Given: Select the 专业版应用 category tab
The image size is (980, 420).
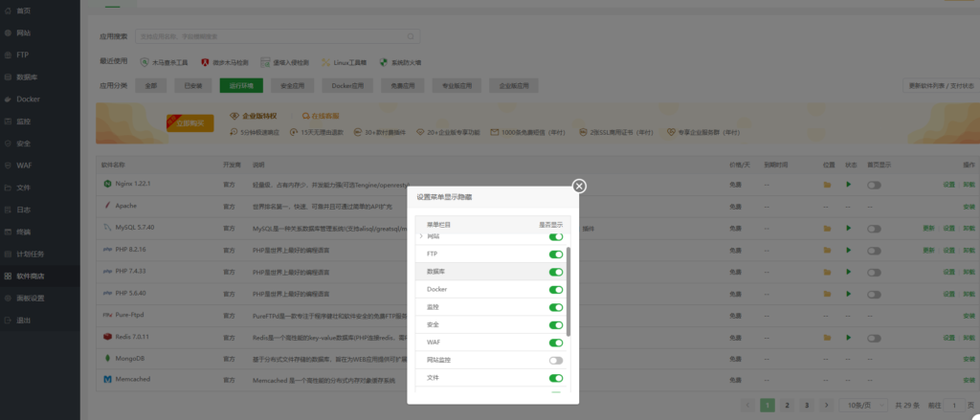Looking at the screenshot, I should pos(457,85).
